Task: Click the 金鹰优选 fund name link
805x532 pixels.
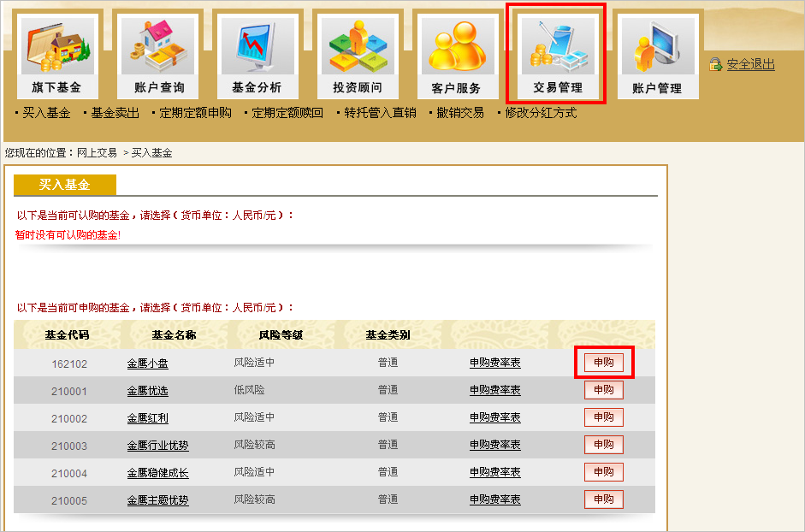Action: click(x=148, y=391)
